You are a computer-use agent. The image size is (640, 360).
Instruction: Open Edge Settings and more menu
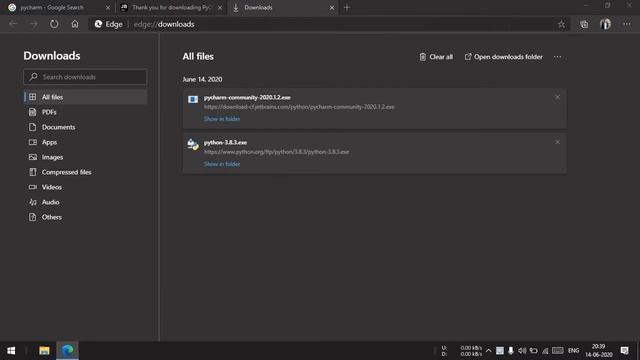point(627,24)
